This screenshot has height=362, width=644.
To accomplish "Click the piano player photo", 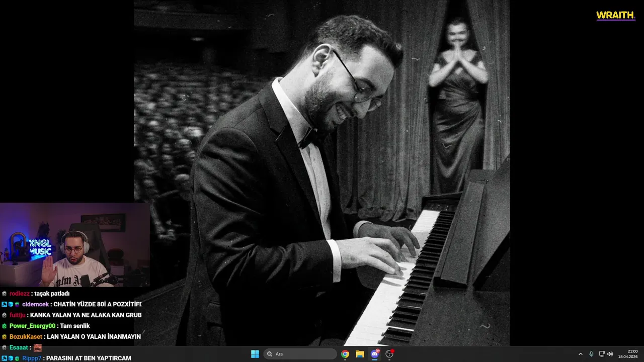I will pyautogui.click(x=322, y=173).
